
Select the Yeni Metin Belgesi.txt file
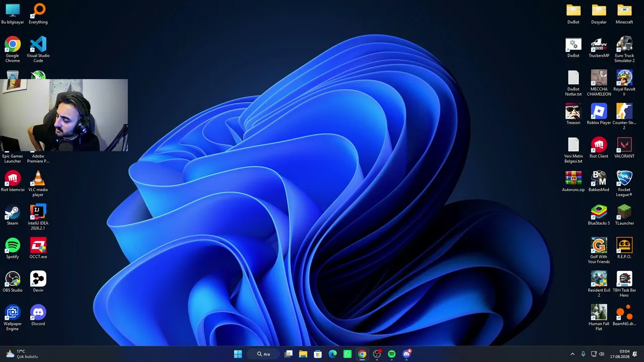click(573, 150)
